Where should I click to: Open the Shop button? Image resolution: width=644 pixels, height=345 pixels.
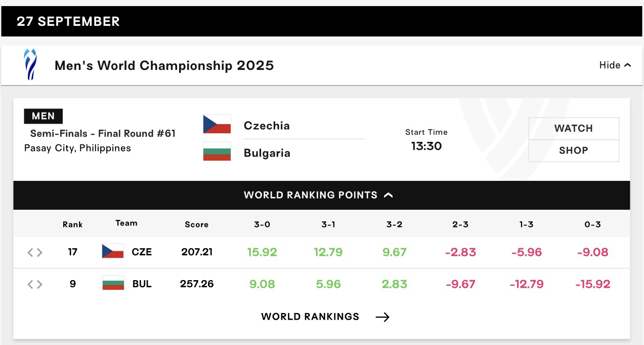pyautogui.click(x=574, y=151)
